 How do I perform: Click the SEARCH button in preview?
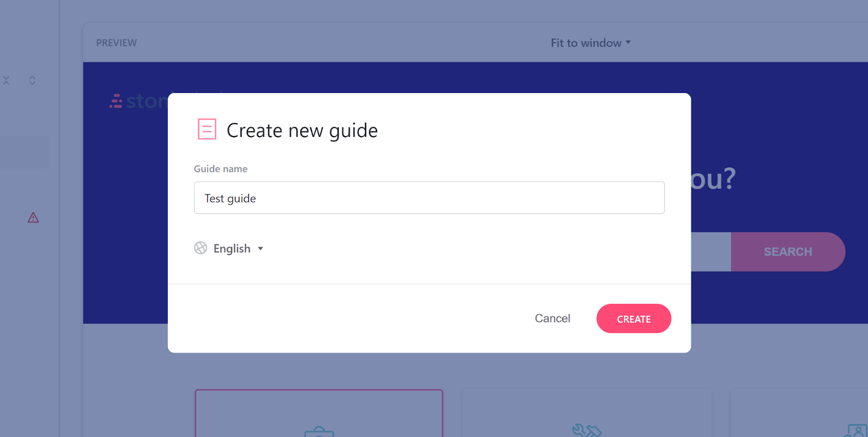788,252
